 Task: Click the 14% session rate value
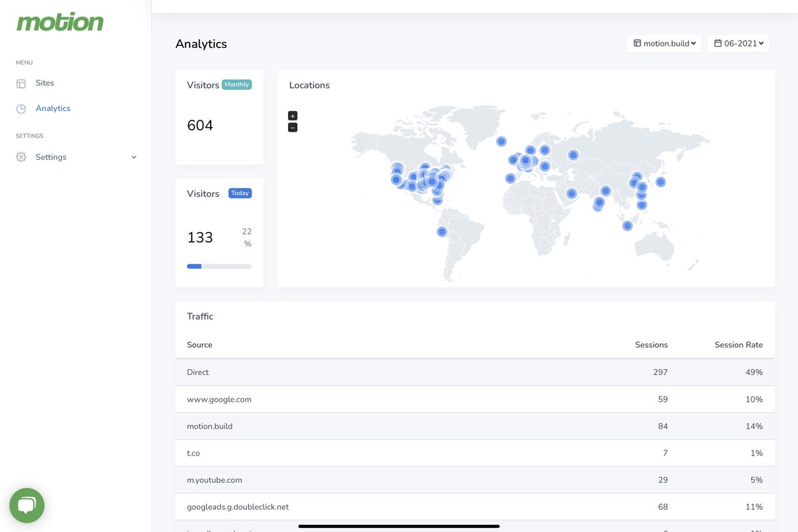(x=754, y=426)
